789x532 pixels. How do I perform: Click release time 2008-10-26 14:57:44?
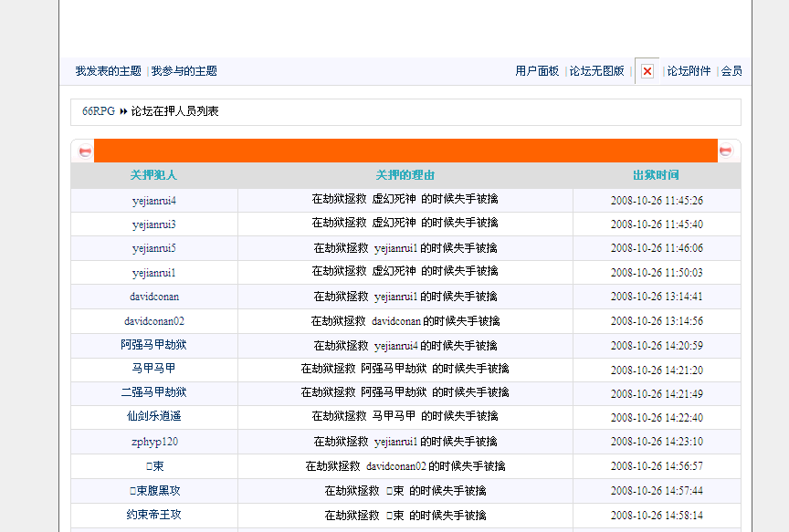click(x=657, y=490)
